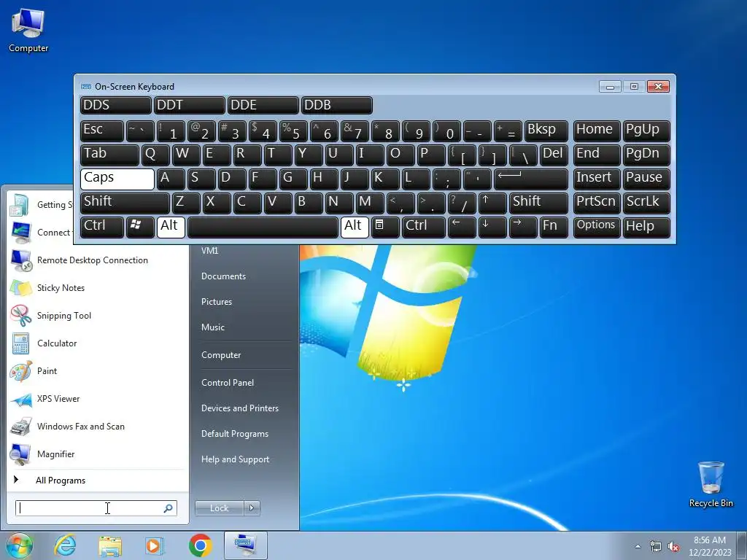Image resolution: width=747 pixels, height=560 pixels.
Task: Open the Getting Started item
Action: [x=41, y=205]
